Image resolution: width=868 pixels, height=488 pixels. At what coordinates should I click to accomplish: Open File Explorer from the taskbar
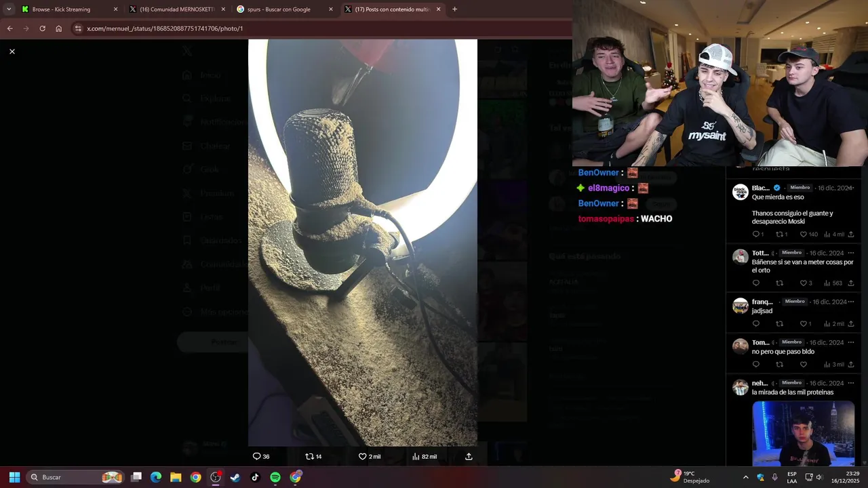176,477
